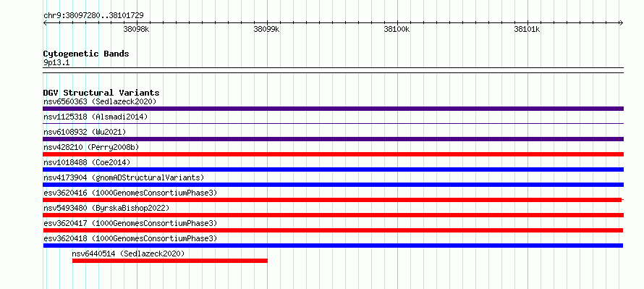Click the nsv6560363 (Sedlazeck2020) label

[x=100, y=101]
